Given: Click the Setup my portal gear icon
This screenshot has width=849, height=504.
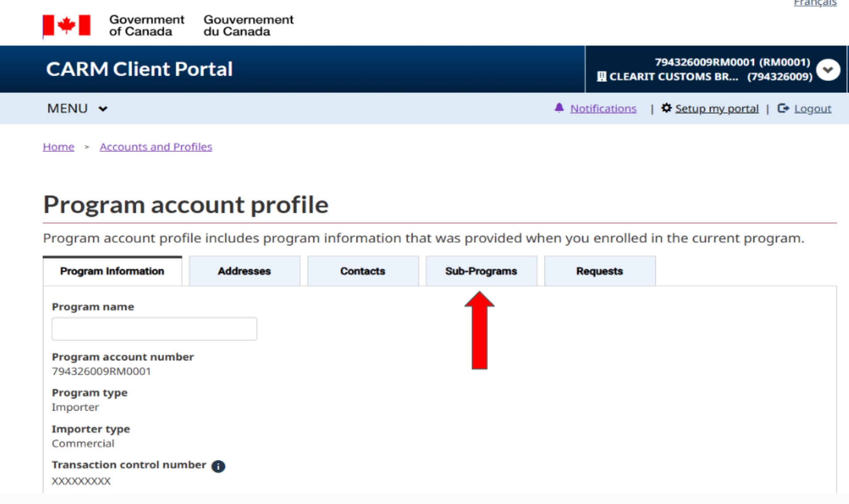Looking at the screenshot, I should pos(666,108).
